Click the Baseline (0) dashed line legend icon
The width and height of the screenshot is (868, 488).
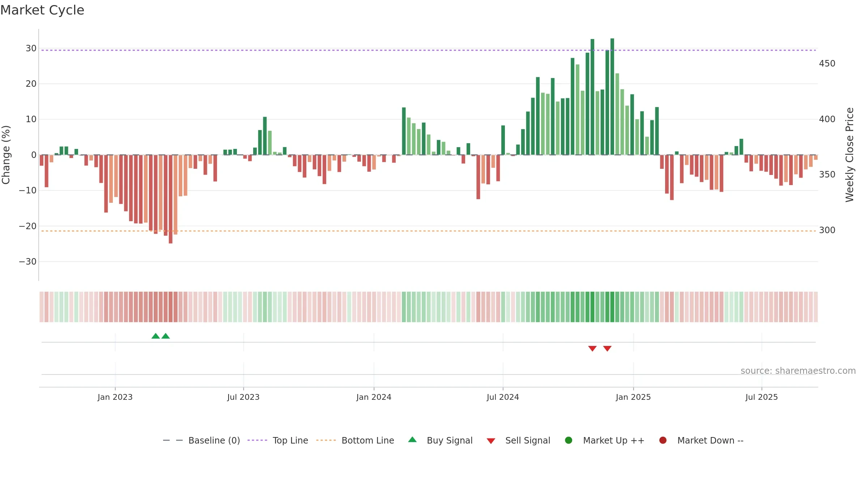tap(173, 440)
